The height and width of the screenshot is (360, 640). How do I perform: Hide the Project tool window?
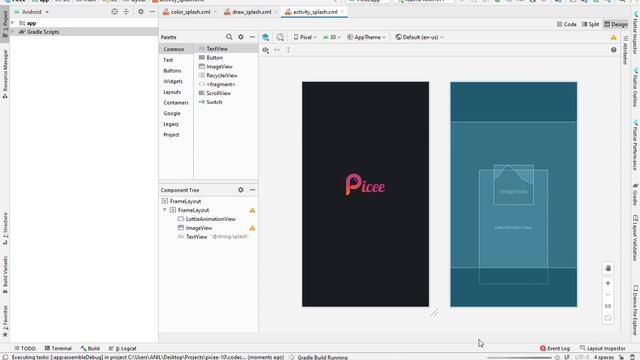tap(152, 12)
